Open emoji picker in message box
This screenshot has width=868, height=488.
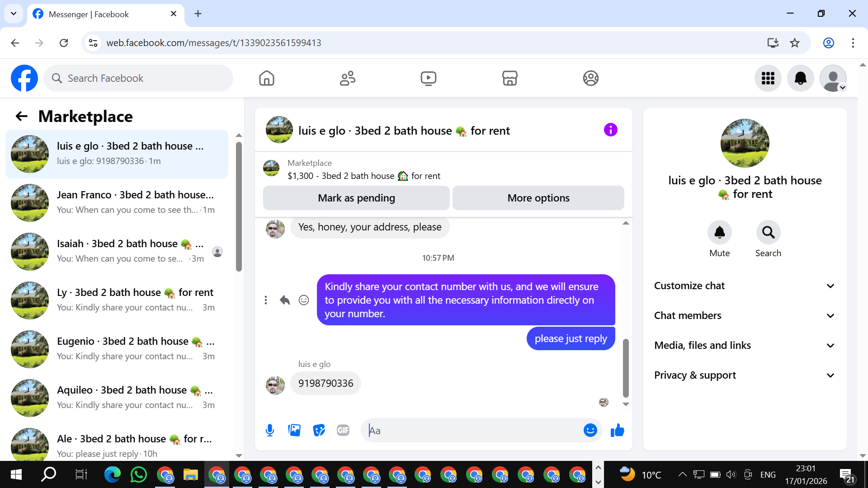[590, 430]
